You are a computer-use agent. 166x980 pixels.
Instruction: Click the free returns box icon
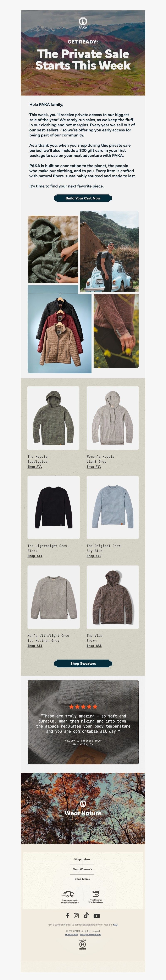coord(96,894)
